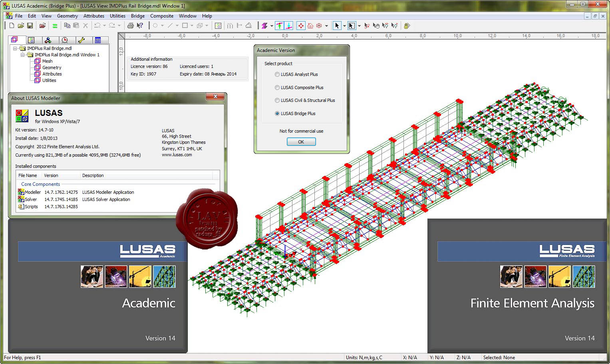The height and width of the screenshot is (364, 610).
Task: Open the Attributes menu
Action: click(x=94, y=16)
